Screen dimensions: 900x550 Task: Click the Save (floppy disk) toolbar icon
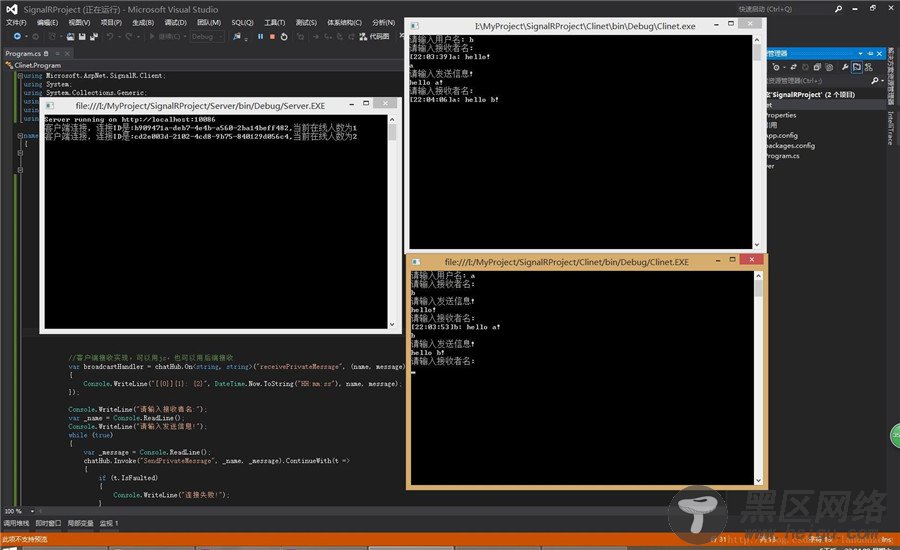coord(82,36)
